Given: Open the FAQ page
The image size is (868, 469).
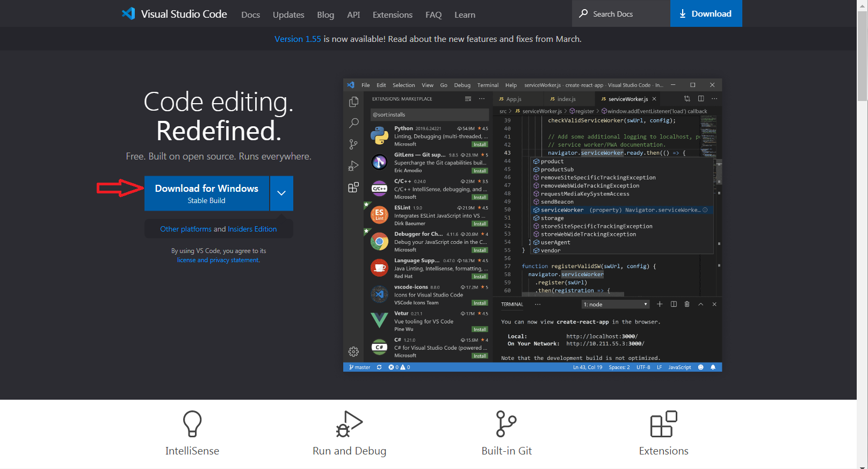Looking at the screenshot, I should (433, 15).
